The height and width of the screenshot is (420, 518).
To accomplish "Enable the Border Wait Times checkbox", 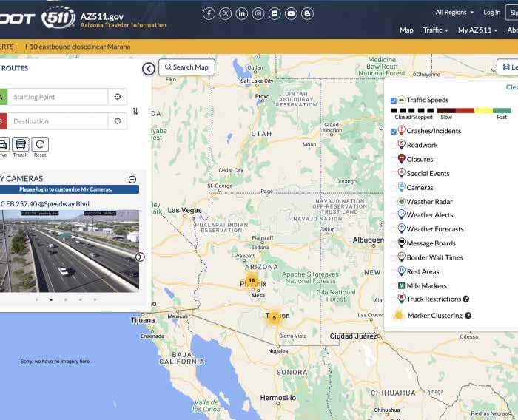I will point(394,258).
